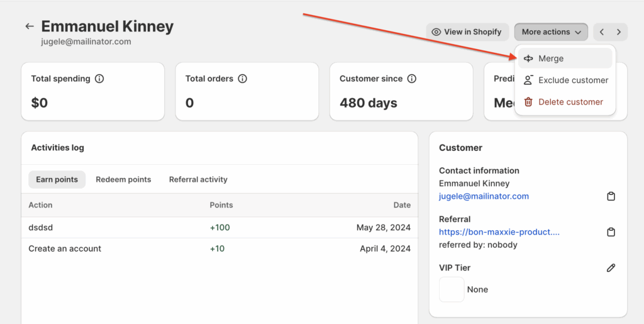This screenshot has height=324, width=644.
Task: Click the Total orders info icon
Action: [x=242, y=79]
